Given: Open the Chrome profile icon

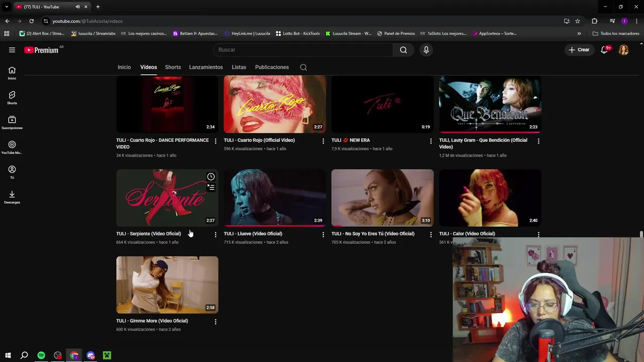Looking at the screenshot, I should [x=624, y=21].
